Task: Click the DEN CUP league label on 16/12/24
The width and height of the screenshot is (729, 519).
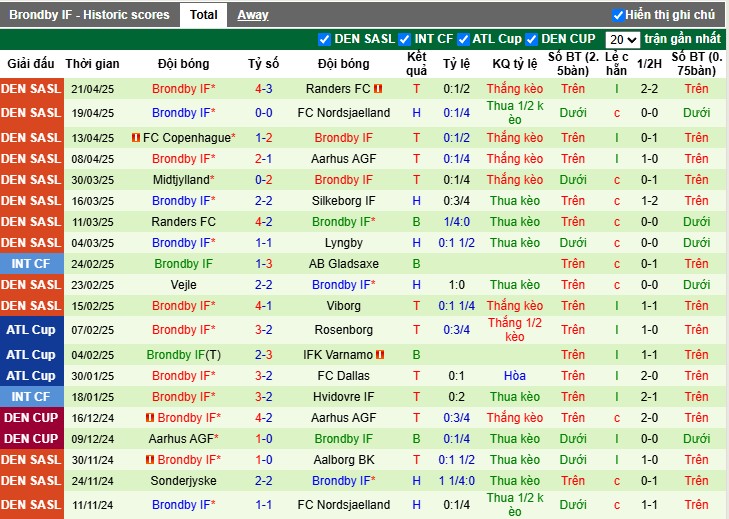Action: 31,418
